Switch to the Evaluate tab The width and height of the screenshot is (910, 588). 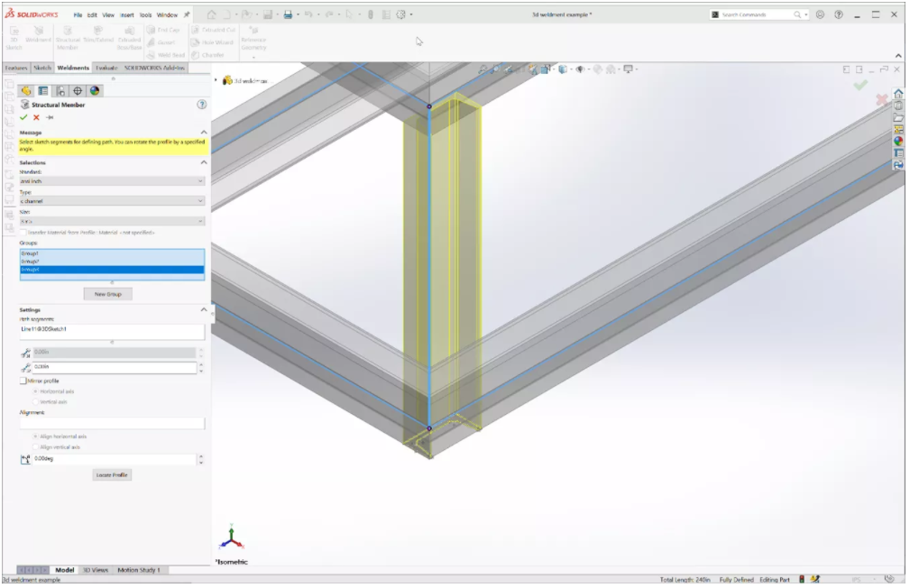coord(106,68)
